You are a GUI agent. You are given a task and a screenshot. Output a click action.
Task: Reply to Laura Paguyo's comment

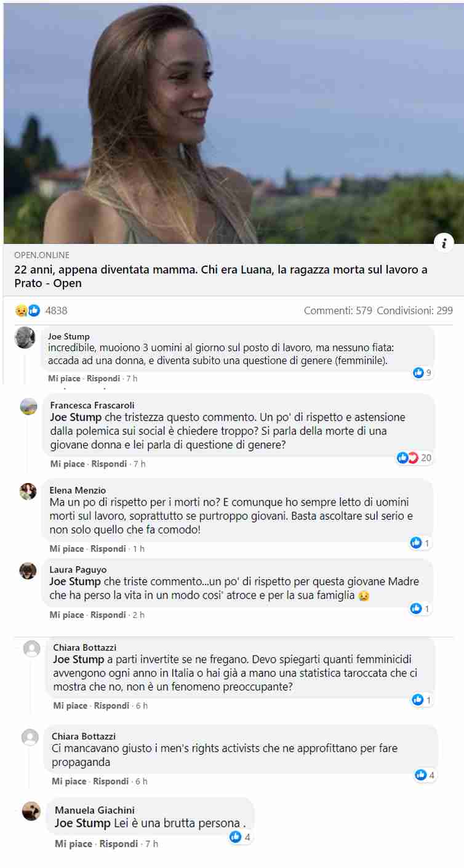(108, 615)
